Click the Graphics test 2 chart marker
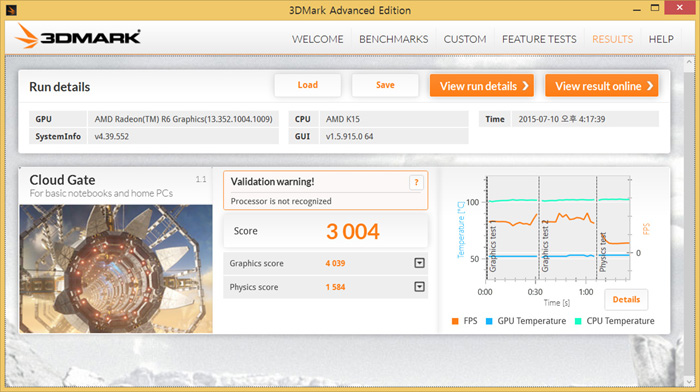Screen dimensions: 700x392 point(545,246)
